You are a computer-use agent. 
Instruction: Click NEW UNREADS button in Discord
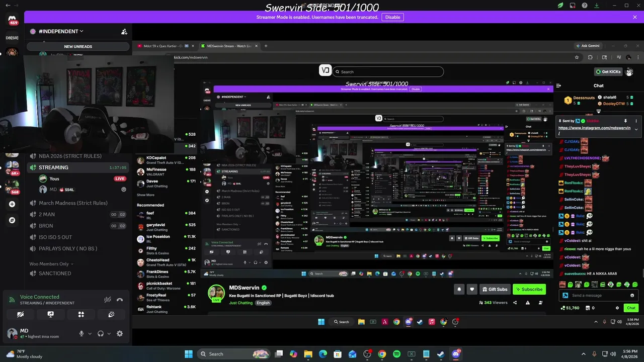[x=78, y=46]
